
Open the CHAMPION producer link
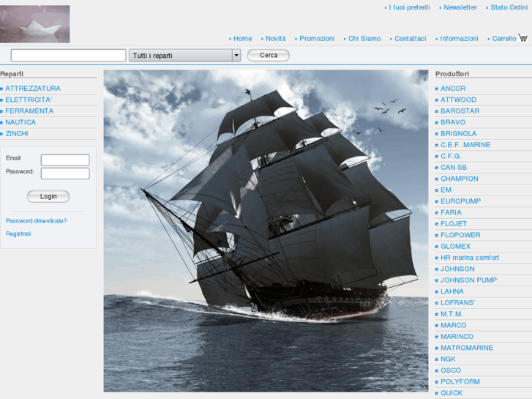click(460, 179)
